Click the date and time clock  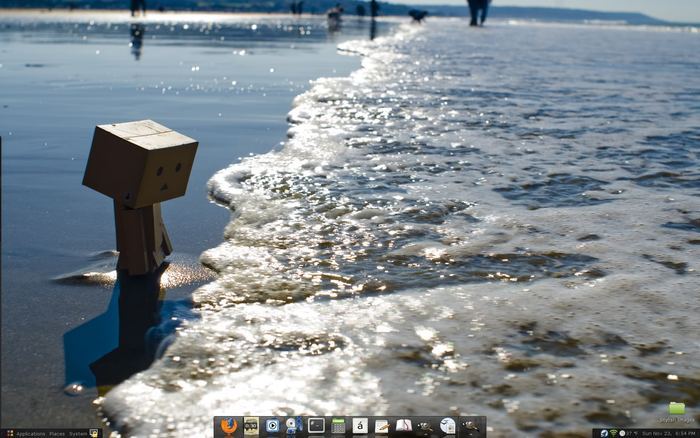(x=669, y=433)
